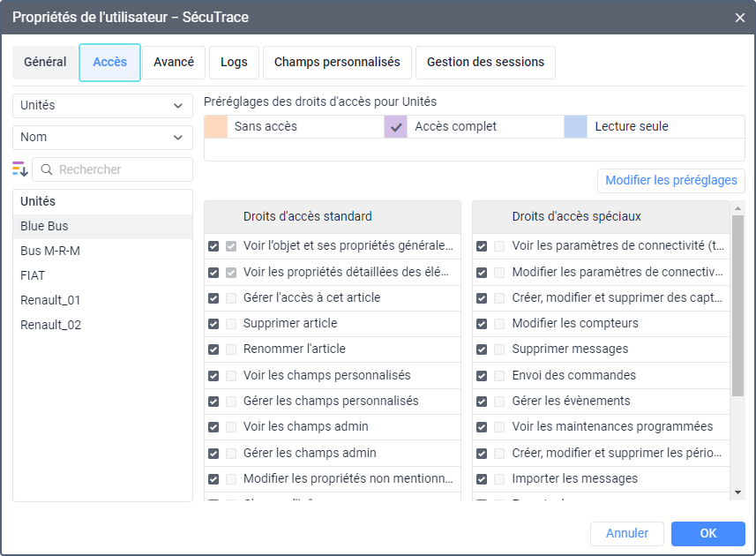Expand the Nom filter dropdown
Viewport: 756px width, 556px height.
coord(102,138)
